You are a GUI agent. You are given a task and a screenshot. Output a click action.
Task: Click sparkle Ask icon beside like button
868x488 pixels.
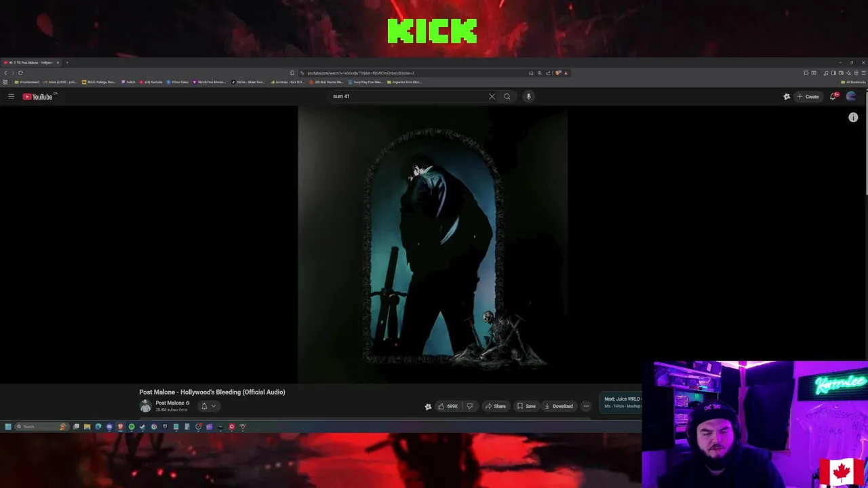(x=428, y=406)
